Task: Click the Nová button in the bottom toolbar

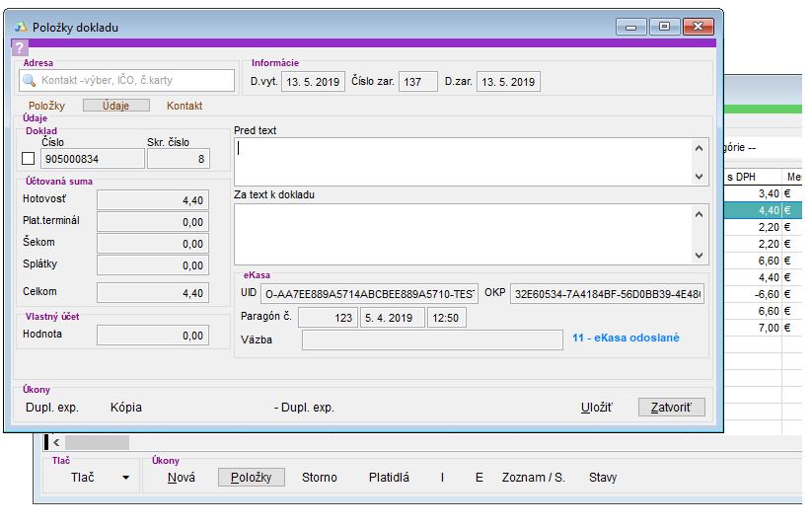Action: tap(181, 478)
